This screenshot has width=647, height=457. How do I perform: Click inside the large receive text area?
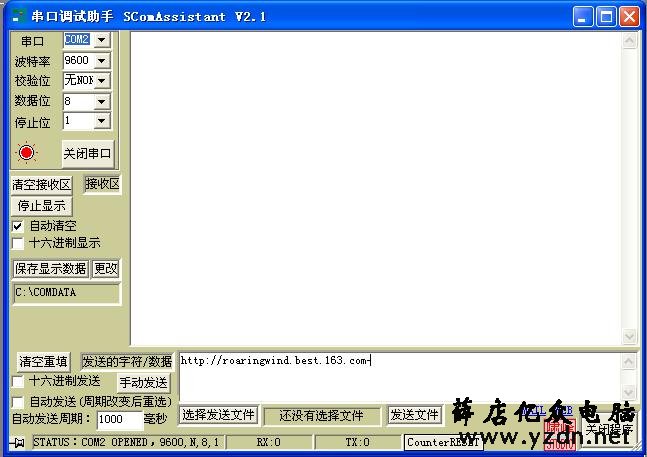tap(376, 188)
